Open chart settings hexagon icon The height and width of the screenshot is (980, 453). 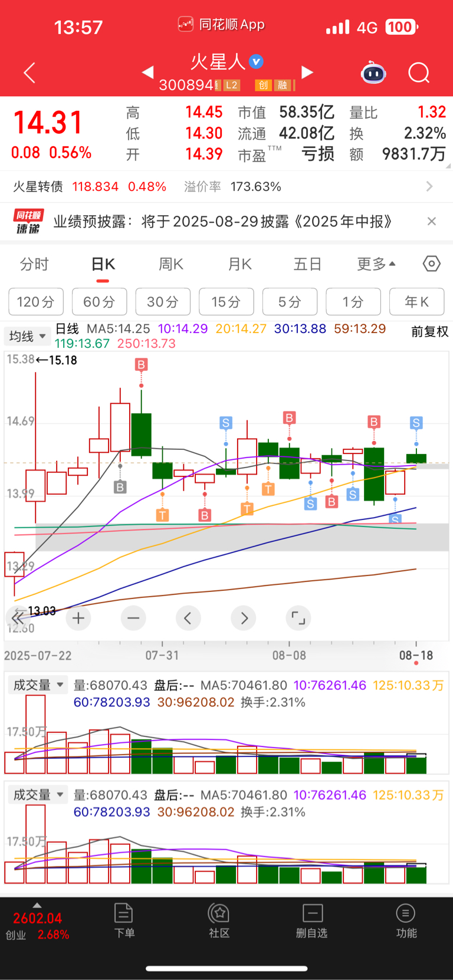pos(432,264)
